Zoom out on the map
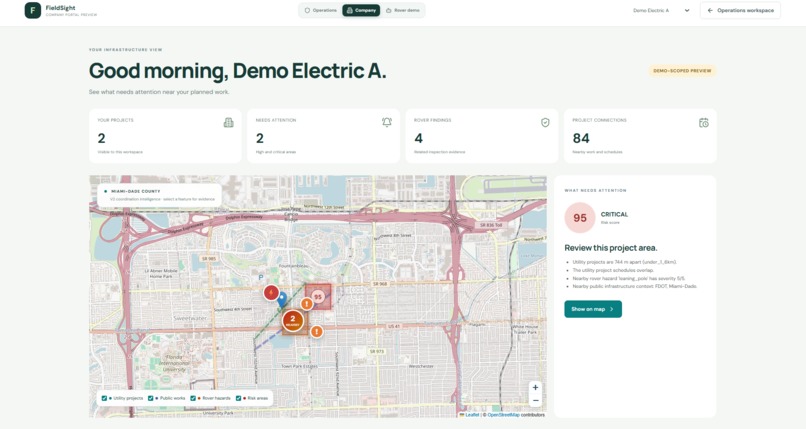 click(x=535, y=401)
